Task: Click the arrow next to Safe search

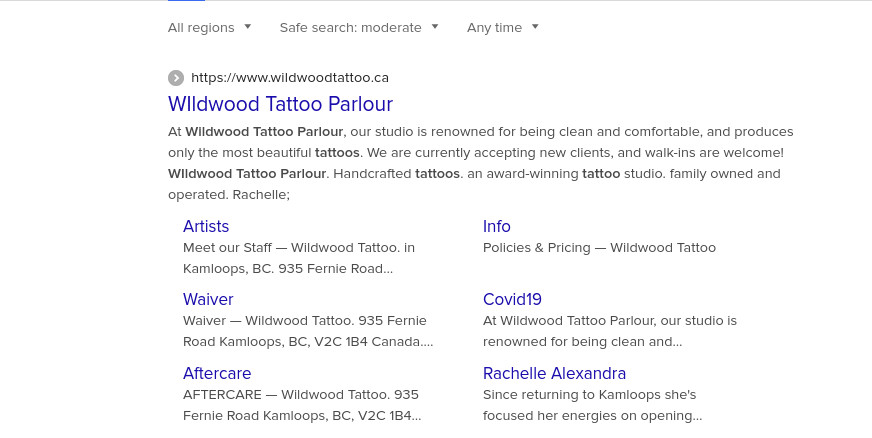Action: coord(435,26)
